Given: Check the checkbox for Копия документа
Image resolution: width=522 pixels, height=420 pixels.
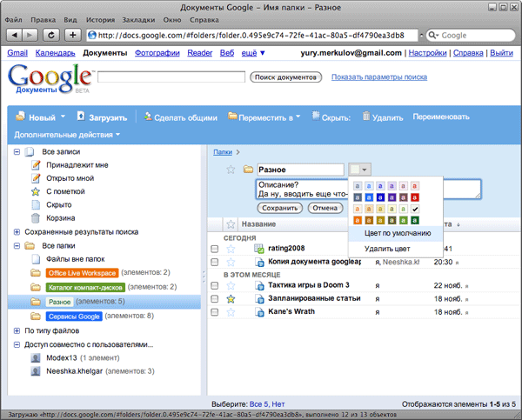Looking at the screenshot, I should coord(215,262).
